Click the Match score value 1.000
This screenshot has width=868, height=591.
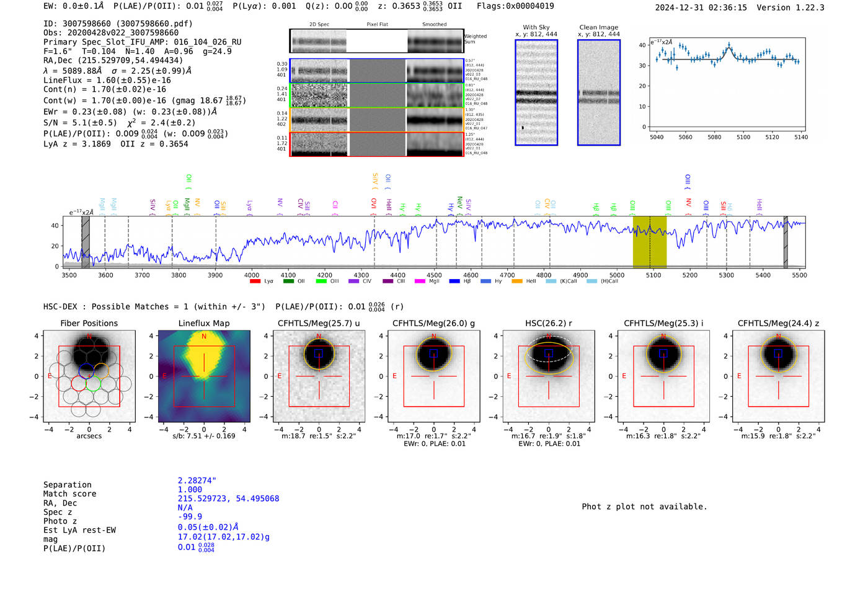(190, 489)
